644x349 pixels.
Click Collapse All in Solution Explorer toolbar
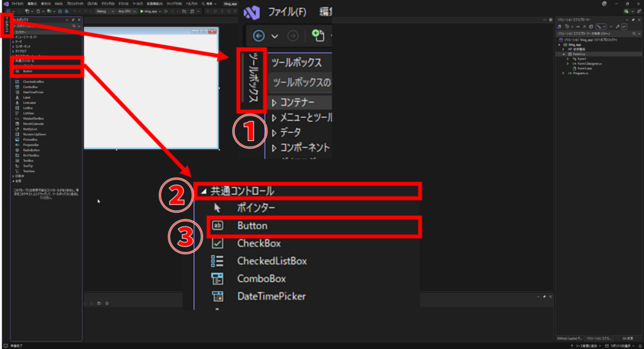584,26
